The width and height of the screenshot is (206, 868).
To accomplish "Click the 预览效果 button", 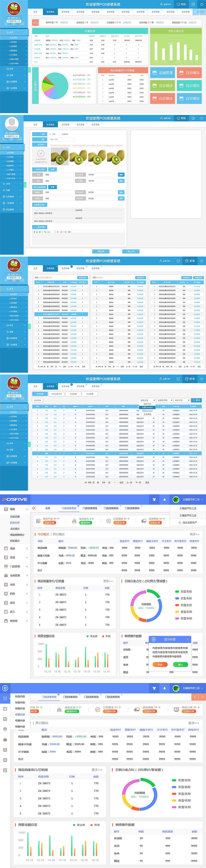I will click(101, 251).
